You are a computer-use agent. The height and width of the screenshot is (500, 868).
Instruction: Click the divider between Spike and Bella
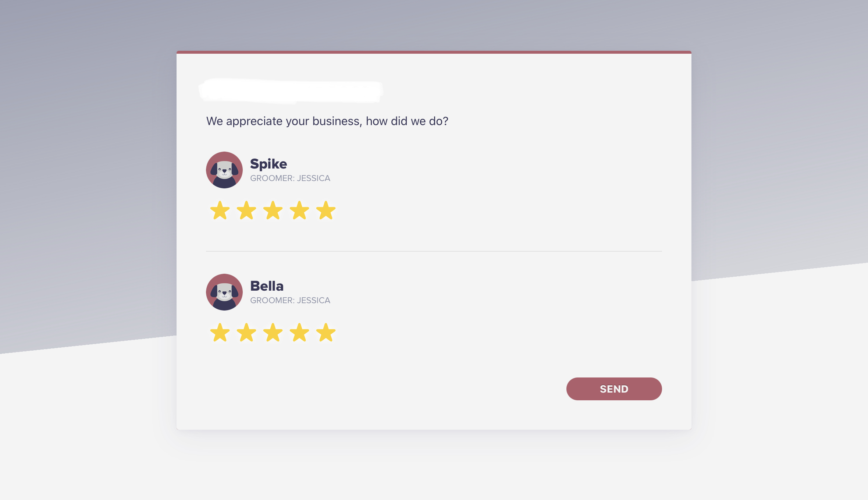[x=434, y=251]
